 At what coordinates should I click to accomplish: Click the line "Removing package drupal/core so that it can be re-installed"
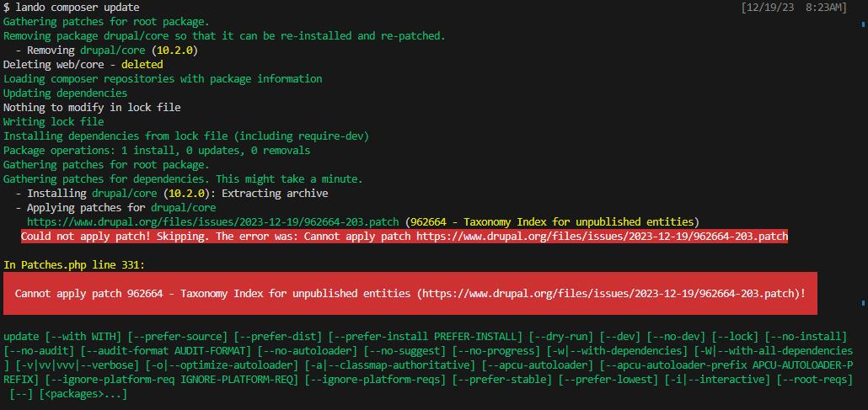224,36
